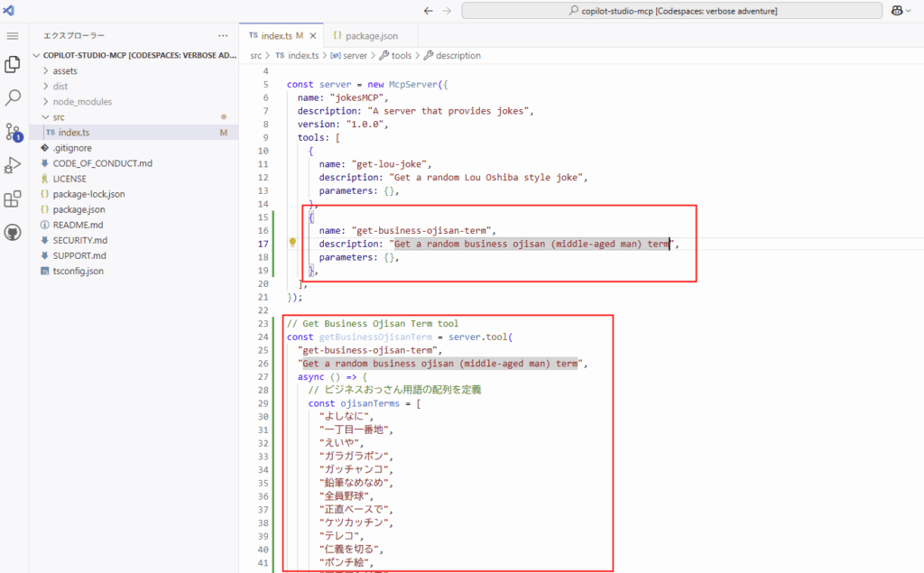Image resolution: width=924 pixels, height=573 pixels.
Task: Click the VS Code logo icon
Action: [9, 10]
